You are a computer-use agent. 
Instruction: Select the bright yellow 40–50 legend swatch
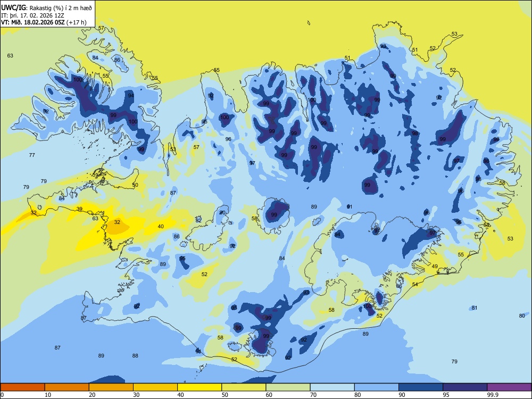pos(199,387)
